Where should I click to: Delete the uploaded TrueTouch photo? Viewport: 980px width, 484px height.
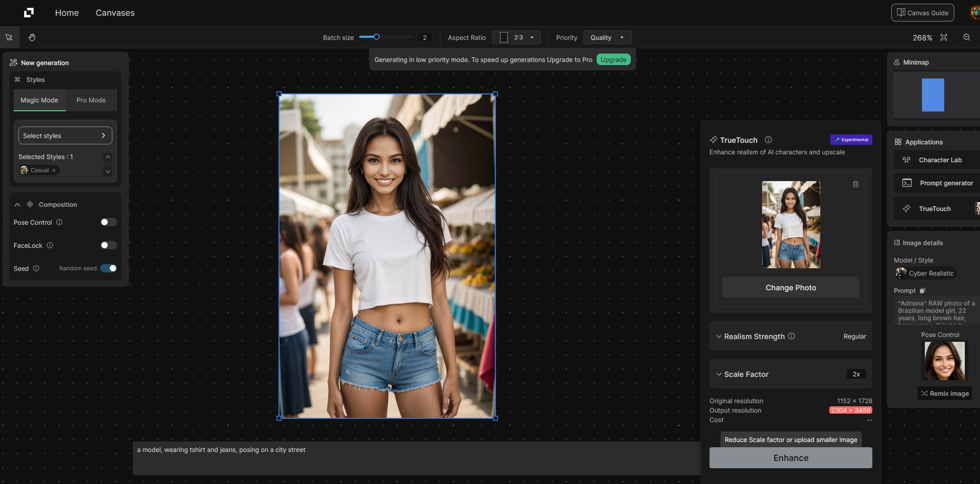[856, 184]
